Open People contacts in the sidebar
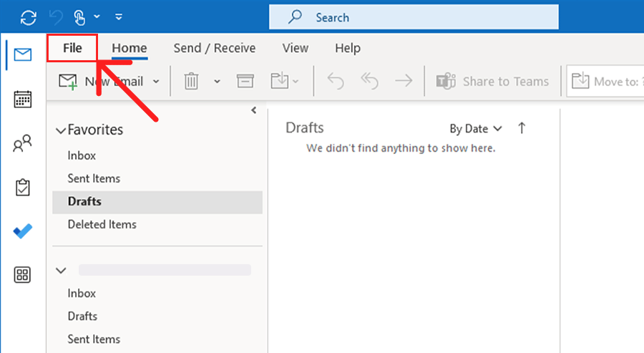Screen dimensions: 644x353 (22, 143)
